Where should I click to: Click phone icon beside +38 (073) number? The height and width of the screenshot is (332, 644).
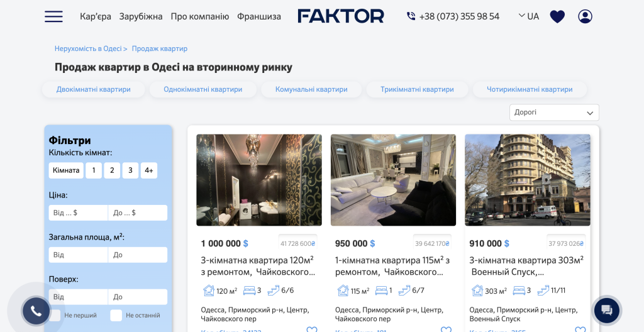(411, 16)
